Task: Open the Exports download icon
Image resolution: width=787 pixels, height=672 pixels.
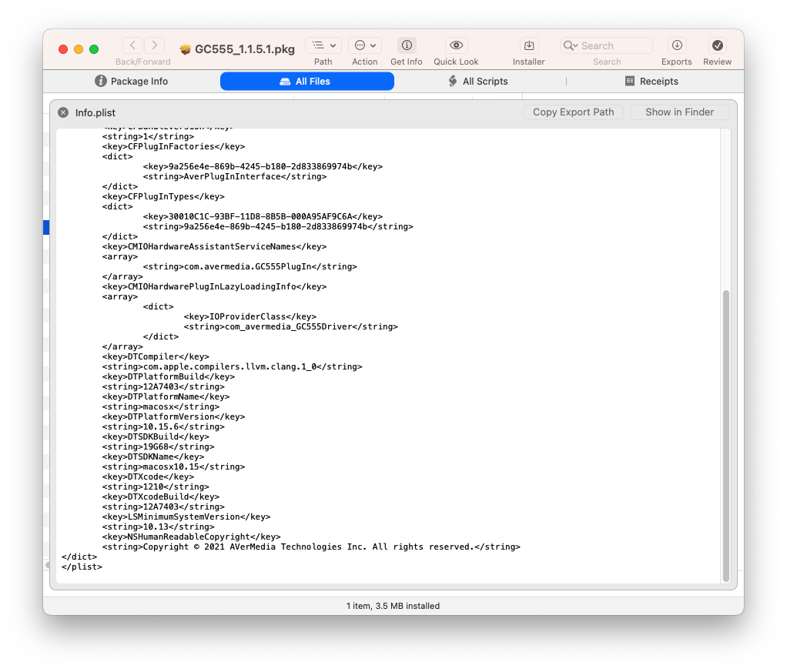Action: tap(677, 45)
